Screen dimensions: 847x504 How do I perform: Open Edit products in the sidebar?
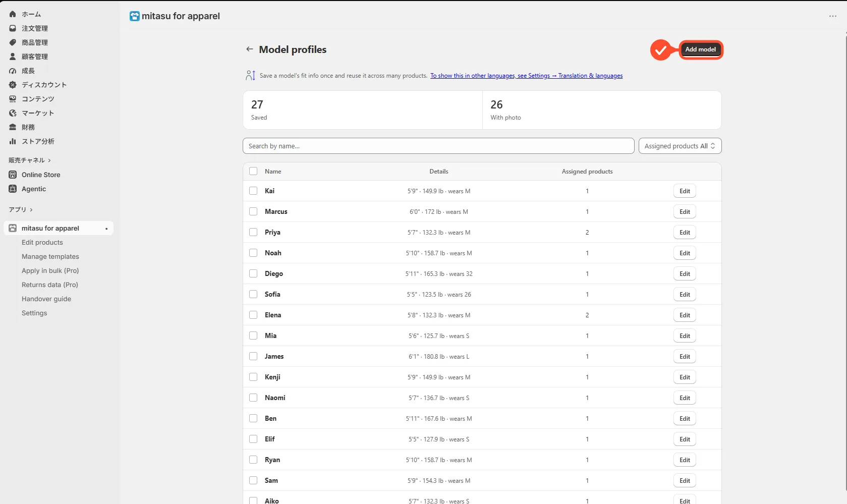pyautogui.click(x=42, y=242)
